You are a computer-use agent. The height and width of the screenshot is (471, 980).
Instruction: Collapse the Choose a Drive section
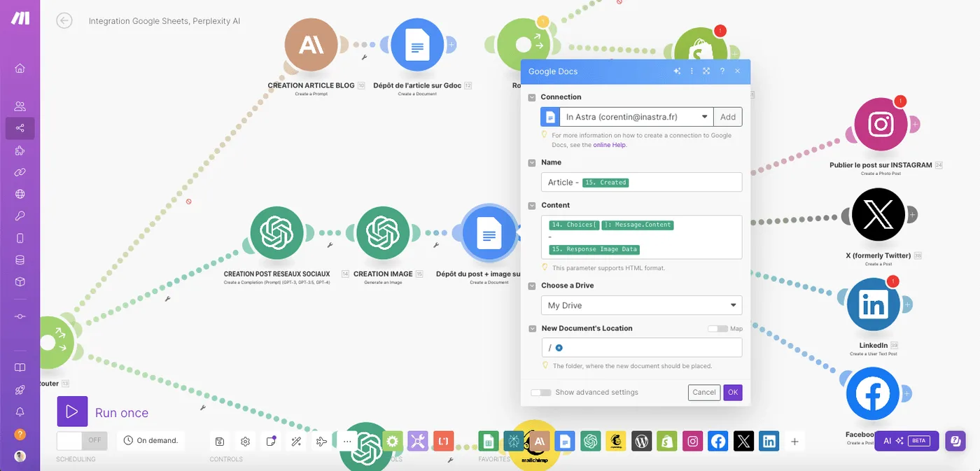[532, 286]
